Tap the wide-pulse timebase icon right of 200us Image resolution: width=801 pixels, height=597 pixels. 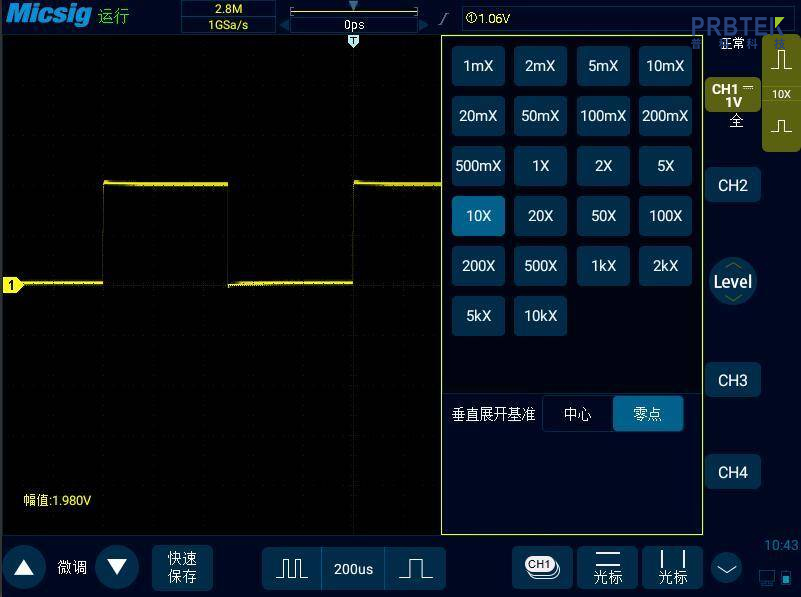tap(415, 568)
